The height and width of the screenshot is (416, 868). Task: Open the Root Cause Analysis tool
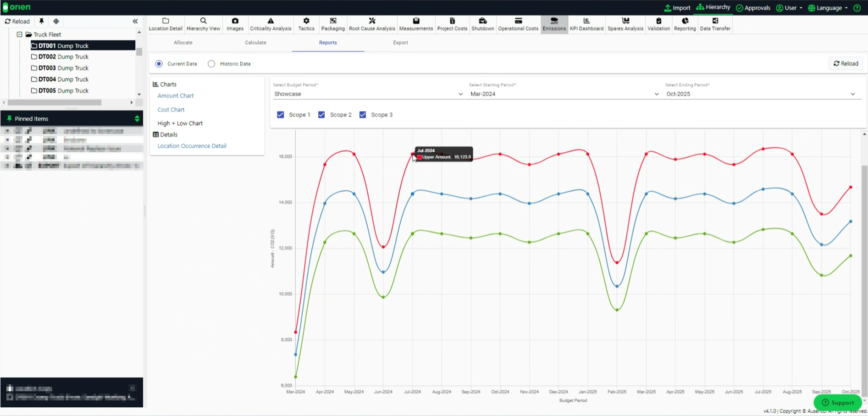click(372, 24)
